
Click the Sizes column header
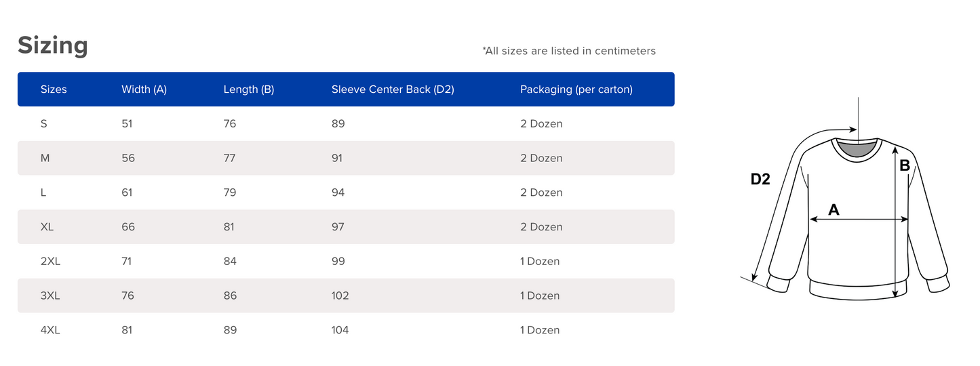click(x=54, y=89)
